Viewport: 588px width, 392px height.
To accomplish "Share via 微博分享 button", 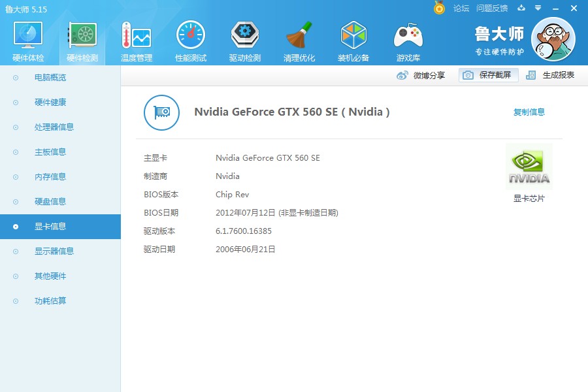I will [x=421, y=75].
